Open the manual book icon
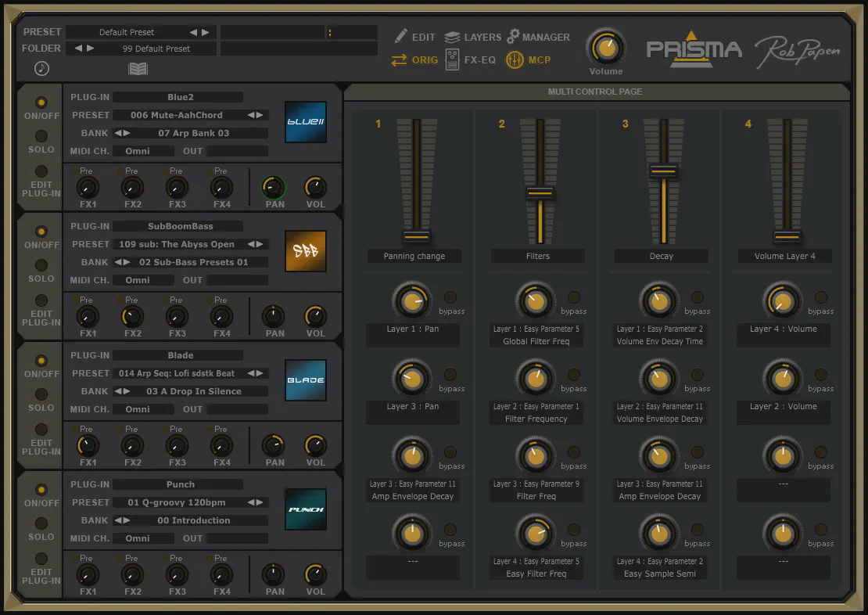 pyautogui.click(x=138, y=69)
